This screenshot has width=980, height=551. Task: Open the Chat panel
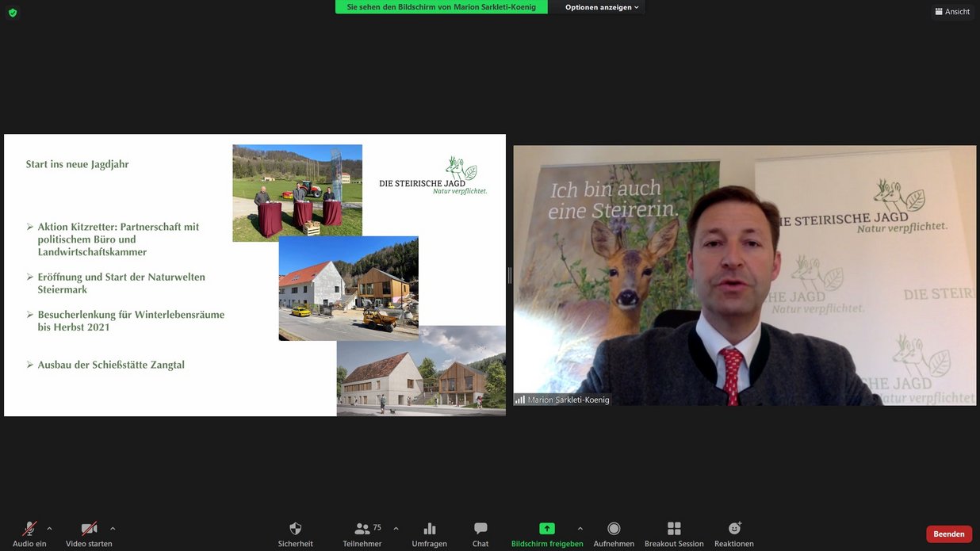(x=480, y=529)
